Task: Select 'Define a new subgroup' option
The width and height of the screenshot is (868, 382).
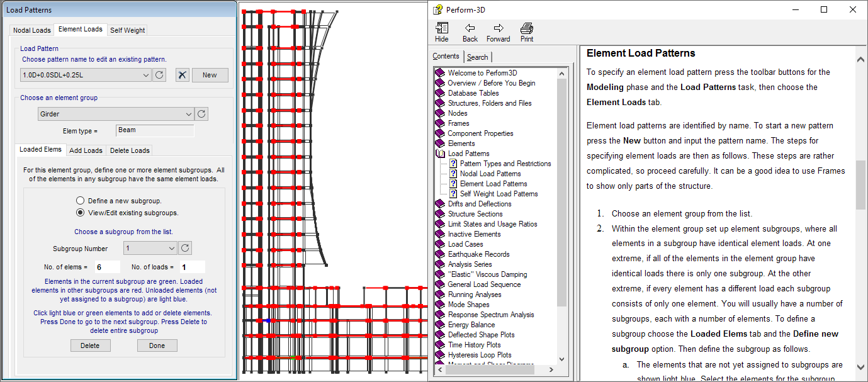Action: pyautogui.click(x=80, y=201)
